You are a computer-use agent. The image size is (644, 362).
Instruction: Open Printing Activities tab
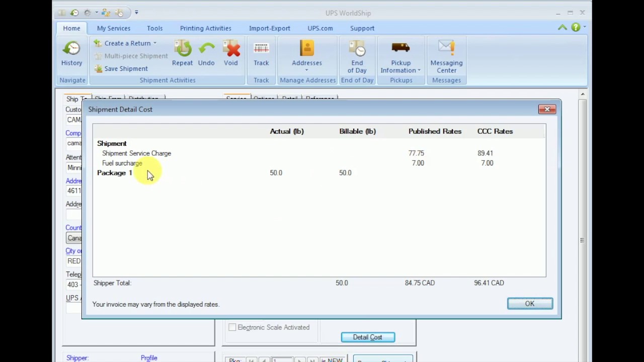coord(206,28)
